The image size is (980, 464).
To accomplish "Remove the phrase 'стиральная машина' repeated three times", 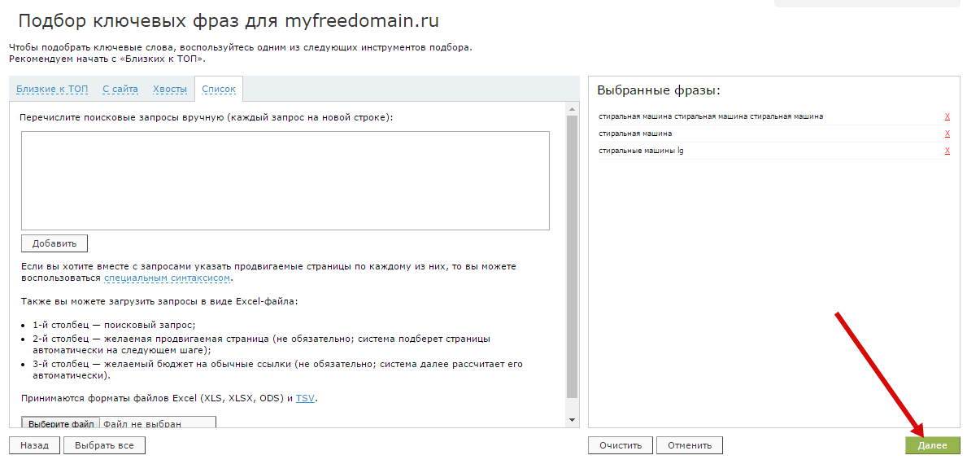I will [947, 116].
